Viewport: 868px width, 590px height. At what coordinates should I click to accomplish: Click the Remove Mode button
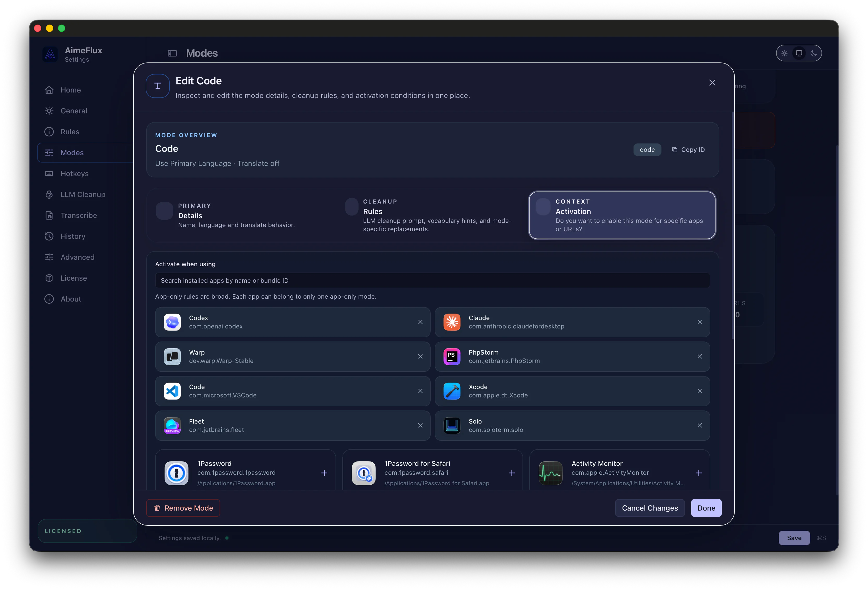[x=183, y=508]
